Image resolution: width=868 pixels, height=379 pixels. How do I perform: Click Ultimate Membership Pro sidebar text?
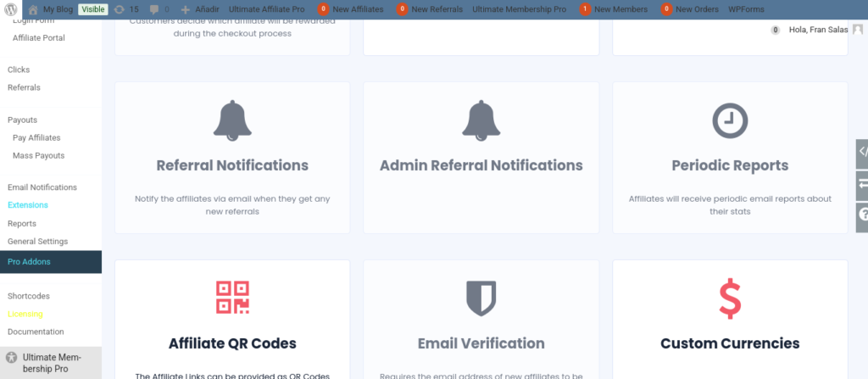tap(53, 362)
